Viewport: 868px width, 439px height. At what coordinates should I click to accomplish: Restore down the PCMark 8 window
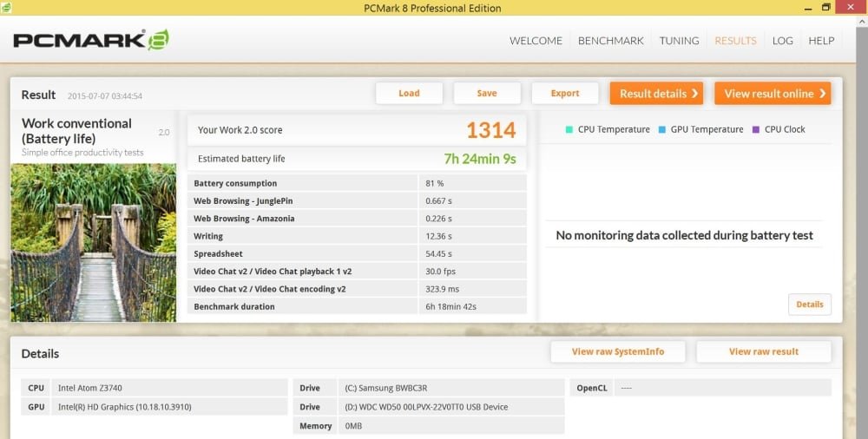click(x=826, y=7)
